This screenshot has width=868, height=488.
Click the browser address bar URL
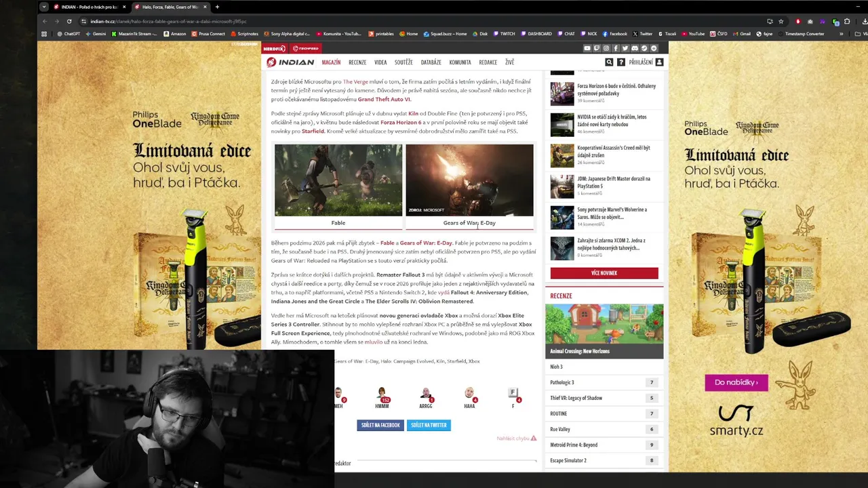pyautogui.click(x=169, y=21)
